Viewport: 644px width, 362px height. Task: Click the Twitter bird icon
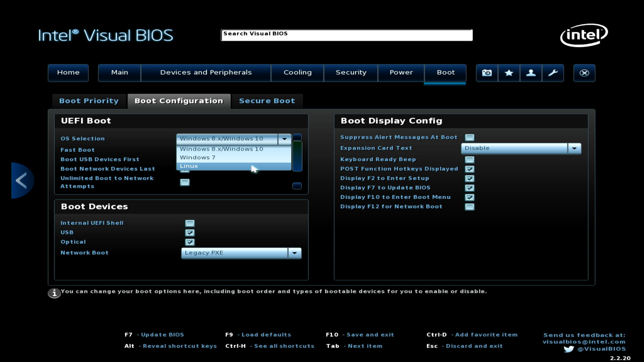click(x=569, y=349)
